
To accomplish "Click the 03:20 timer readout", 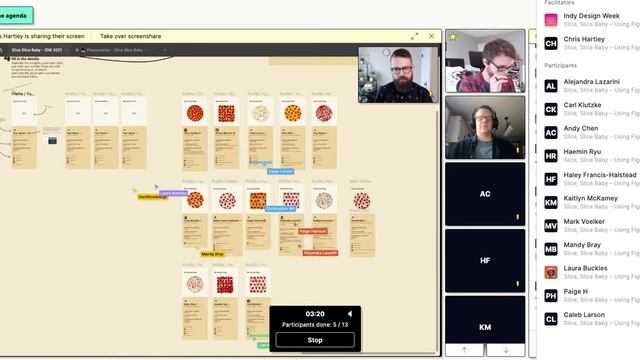I will click(315, 314).
